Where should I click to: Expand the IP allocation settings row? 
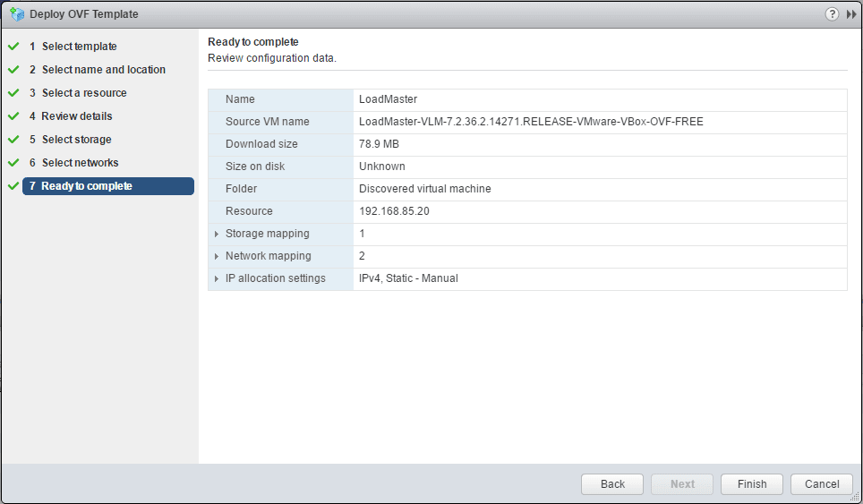[217, 279]
